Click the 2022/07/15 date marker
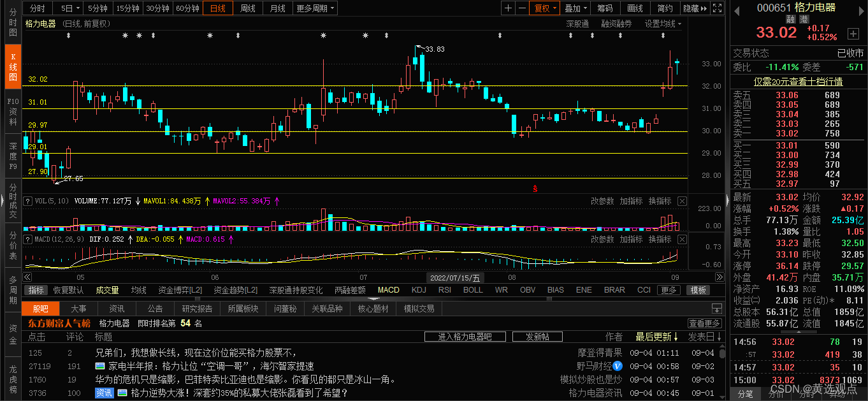 click(456, 277)
